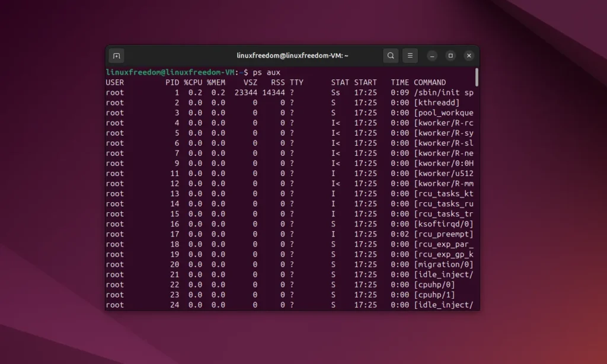Click the [kworker/R-ne process name
Screen dimensions: 607x364
tap(443, 153)
